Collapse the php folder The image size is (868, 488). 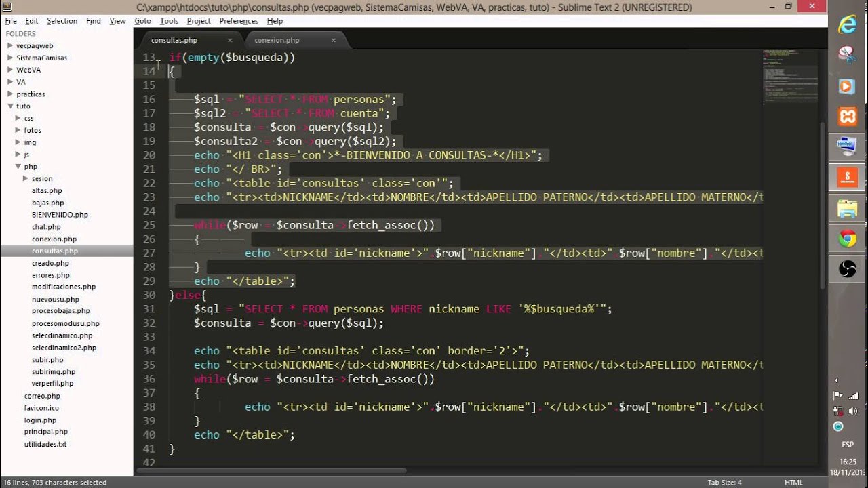tap(18, 166)
